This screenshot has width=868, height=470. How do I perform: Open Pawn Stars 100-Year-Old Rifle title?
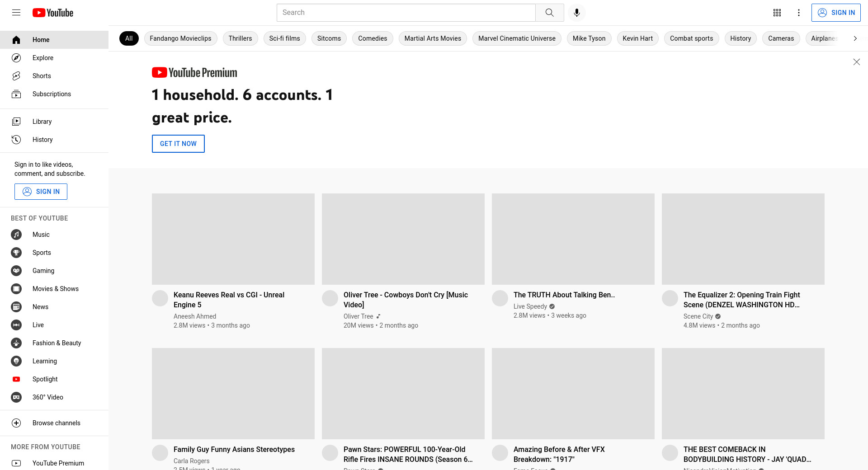pyautogui.click(x=408, y=454)
